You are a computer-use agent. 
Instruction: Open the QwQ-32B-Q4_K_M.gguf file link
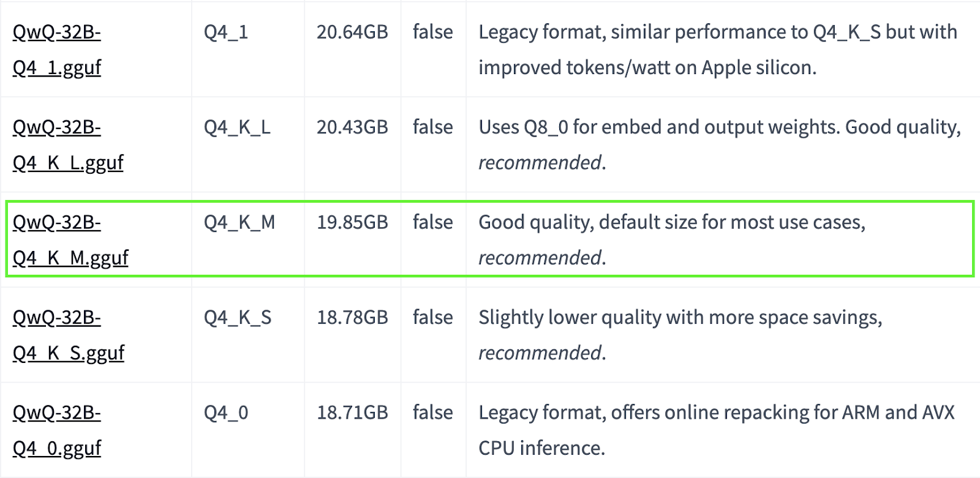pos(70,240)
